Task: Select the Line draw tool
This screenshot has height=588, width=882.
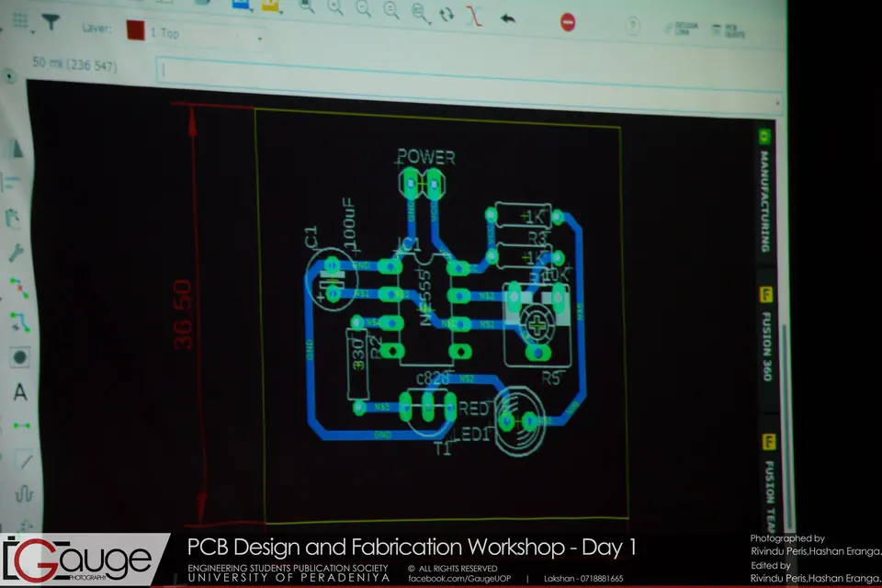Action: [x=24, y=461]
